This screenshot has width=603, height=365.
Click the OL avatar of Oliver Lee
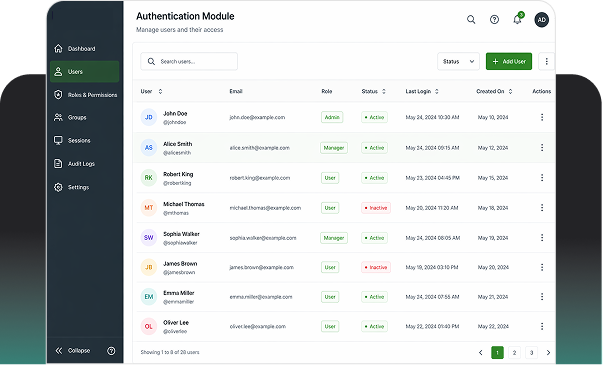point(148,326)
